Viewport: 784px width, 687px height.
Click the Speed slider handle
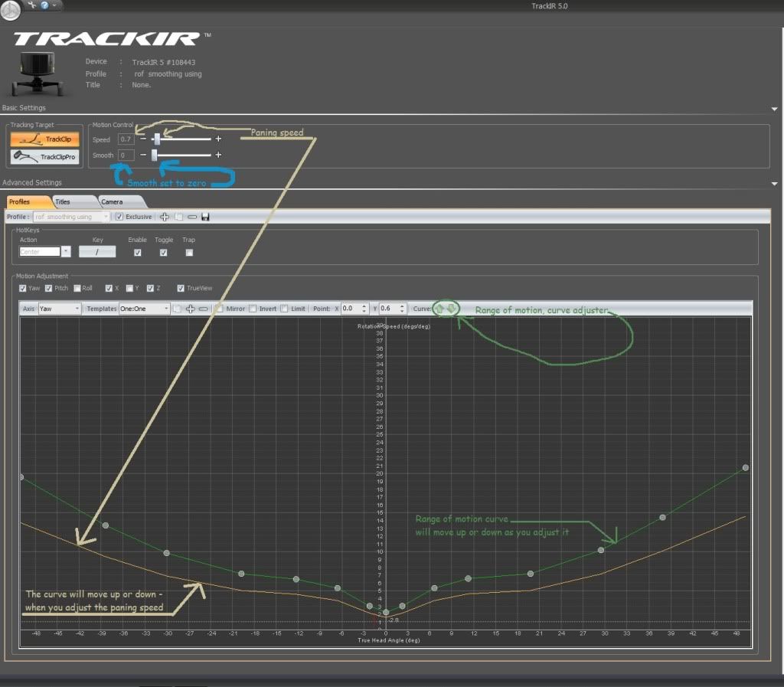(x=157, y=139)
